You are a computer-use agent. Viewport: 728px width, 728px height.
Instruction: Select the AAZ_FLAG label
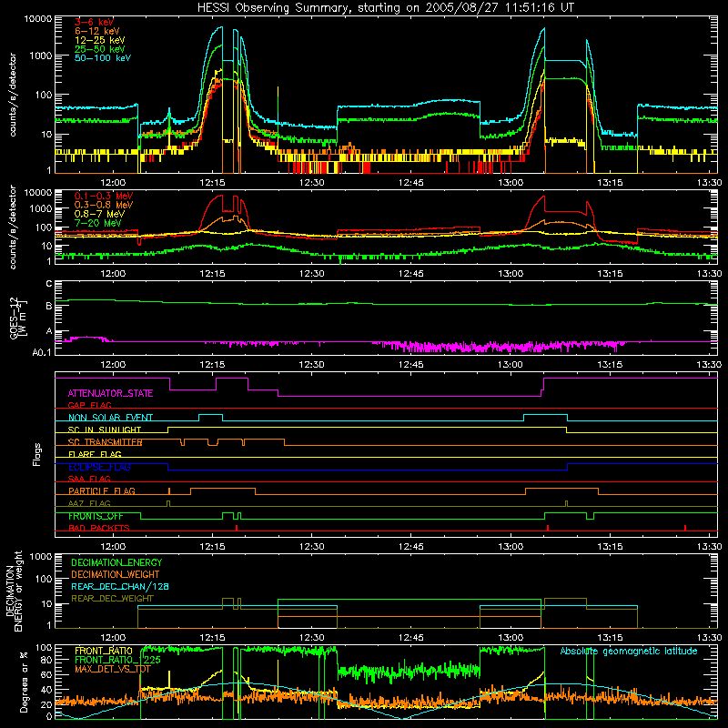point(89,503)
